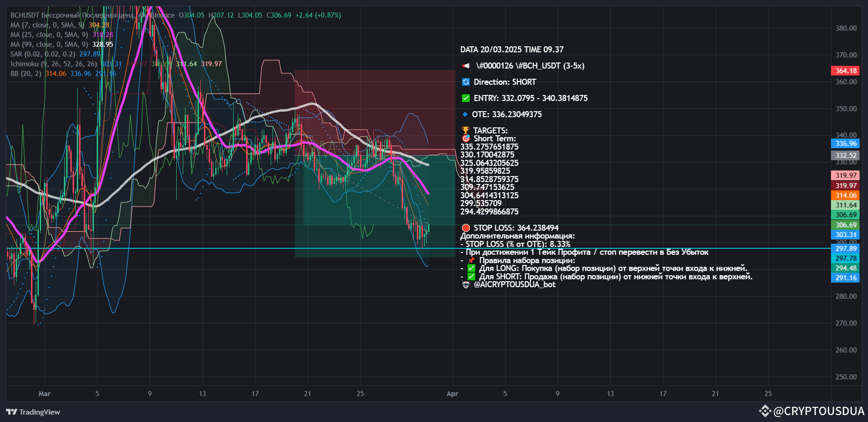The width and height of the screenshot is (868, 422).
Task: Click the green check icon beside ENTRY
Action: 466,98
